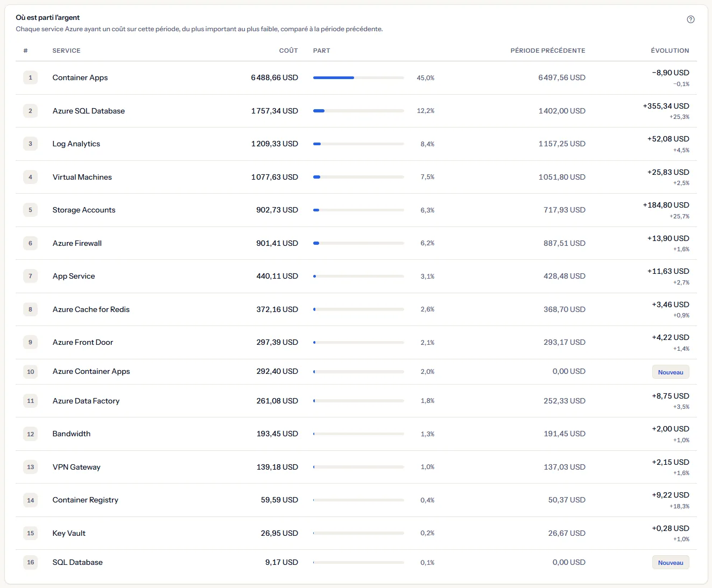
Task: Click the evolution value −8,90 USD
Action: [x=671, y=73]
